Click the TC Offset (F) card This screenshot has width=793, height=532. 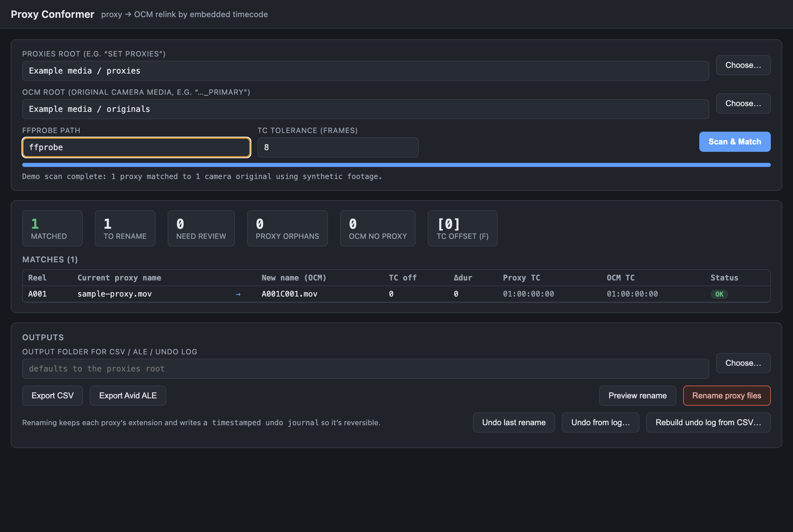(463, 228)
